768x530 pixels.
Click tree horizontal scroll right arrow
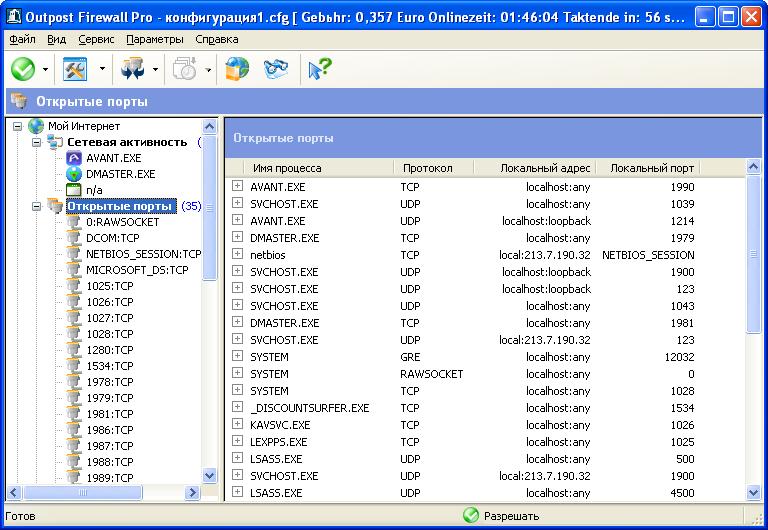192,492
